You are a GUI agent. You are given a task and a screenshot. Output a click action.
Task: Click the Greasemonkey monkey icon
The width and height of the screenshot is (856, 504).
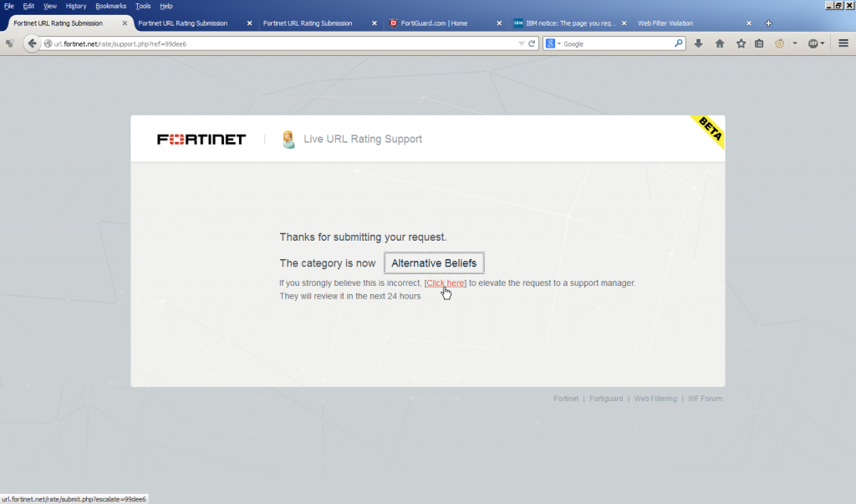coord(779,43)
